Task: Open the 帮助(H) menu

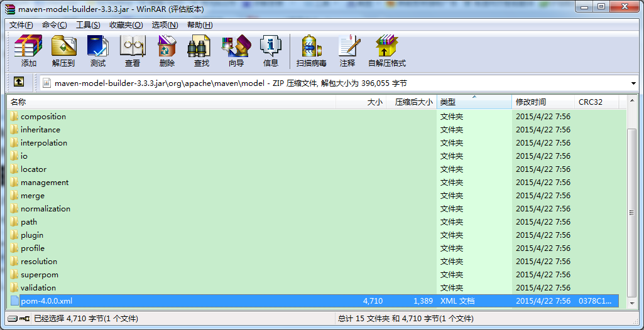Action: pos(200,25)
